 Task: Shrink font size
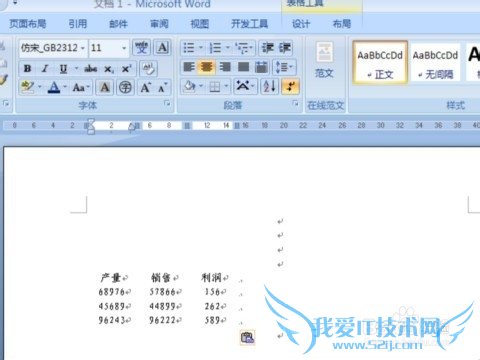[x=163, y=87]
